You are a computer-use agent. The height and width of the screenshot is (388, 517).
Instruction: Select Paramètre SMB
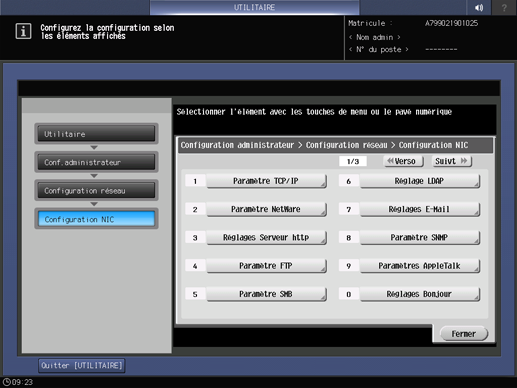tap(266, 294)
